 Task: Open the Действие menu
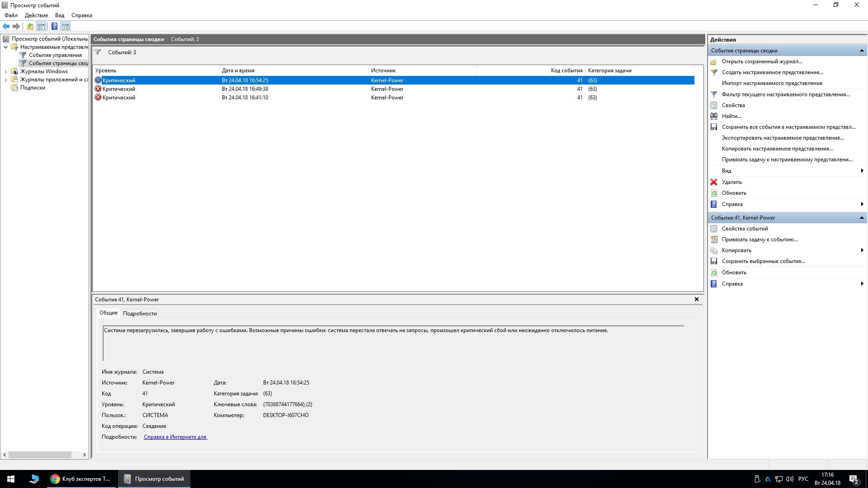pos(36,15)
